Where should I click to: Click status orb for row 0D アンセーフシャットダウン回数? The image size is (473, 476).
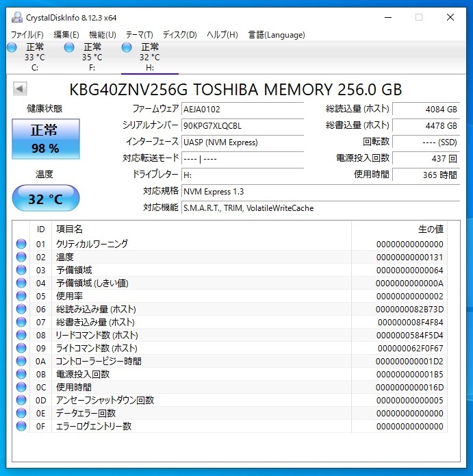[21, 400]
